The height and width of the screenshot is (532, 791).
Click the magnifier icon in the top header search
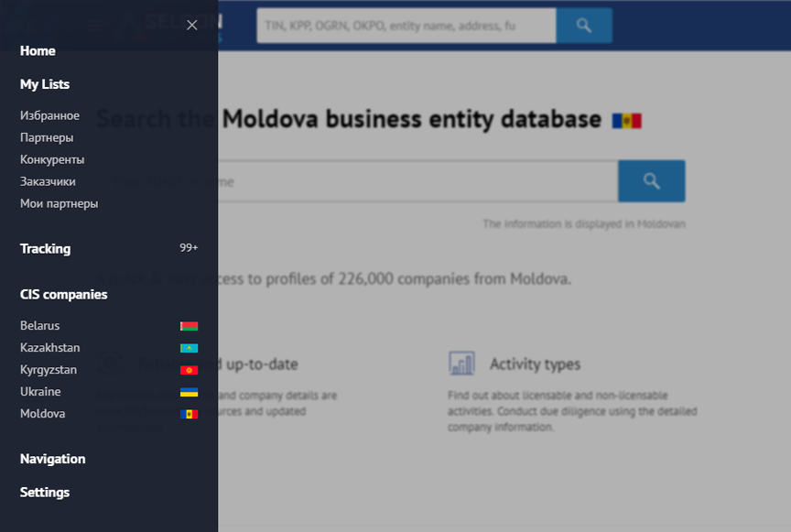(x=584, y=26)
